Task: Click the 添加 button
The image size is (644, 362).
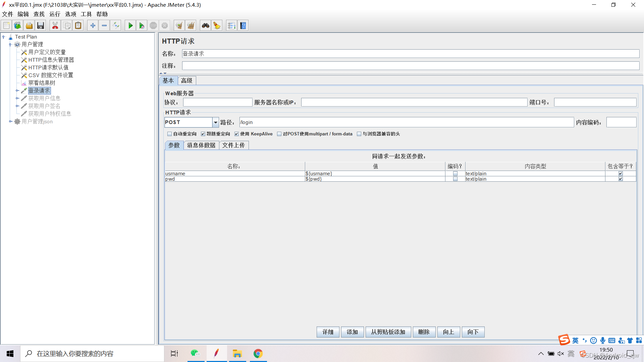Action: point(352,332)
